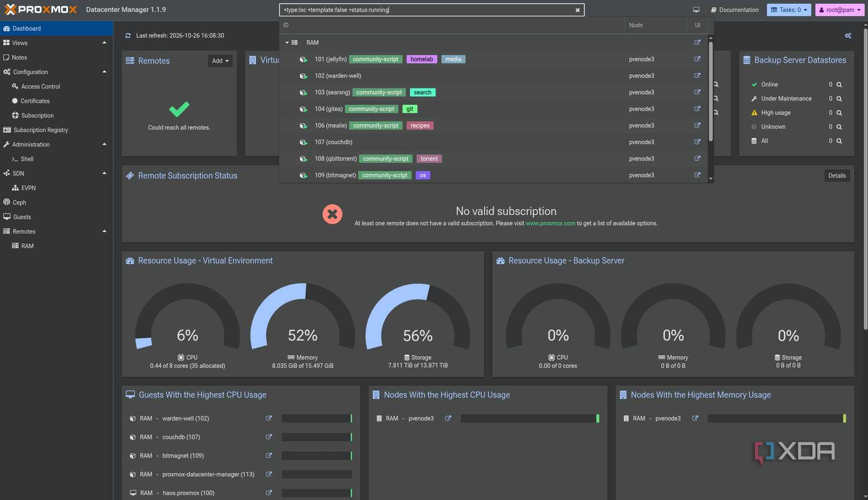868x500 pixels.
Task: Open the console monitor icon in header
Action: tap(696, 10)
